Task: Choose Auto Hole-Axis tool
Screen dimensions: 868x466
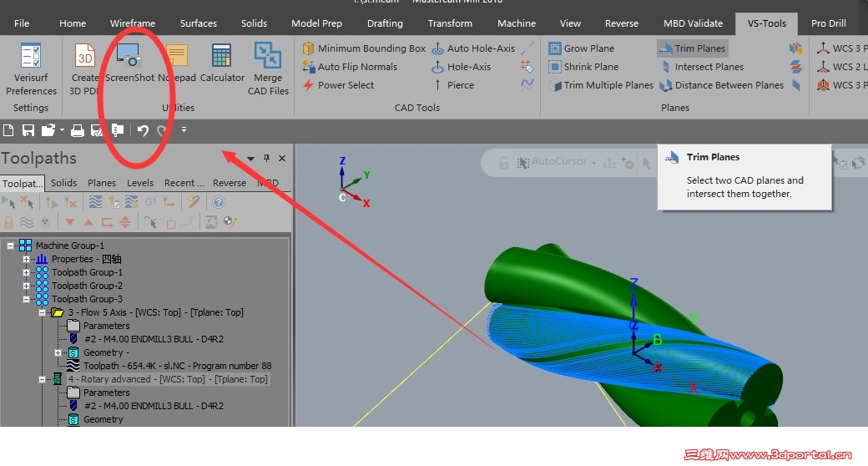Action: point(473,48)
